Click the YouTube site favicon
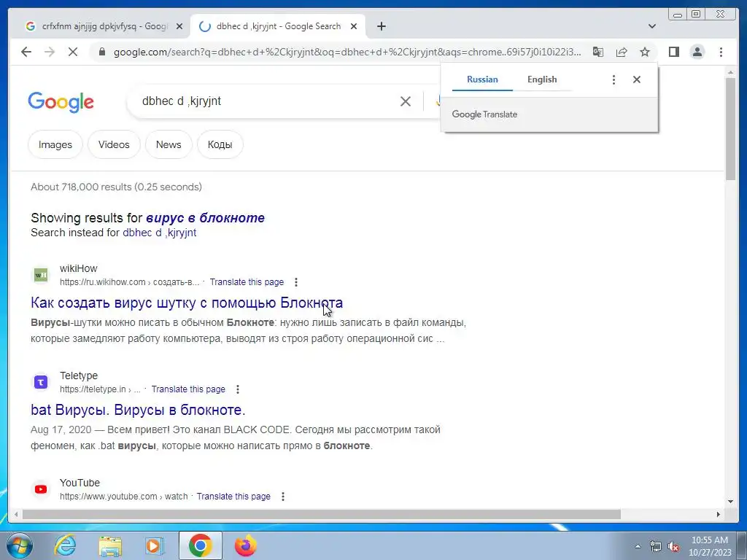Image resolution: width=747 pixels, height=560 pixels. pyautogui.click(x=41, y=489)
